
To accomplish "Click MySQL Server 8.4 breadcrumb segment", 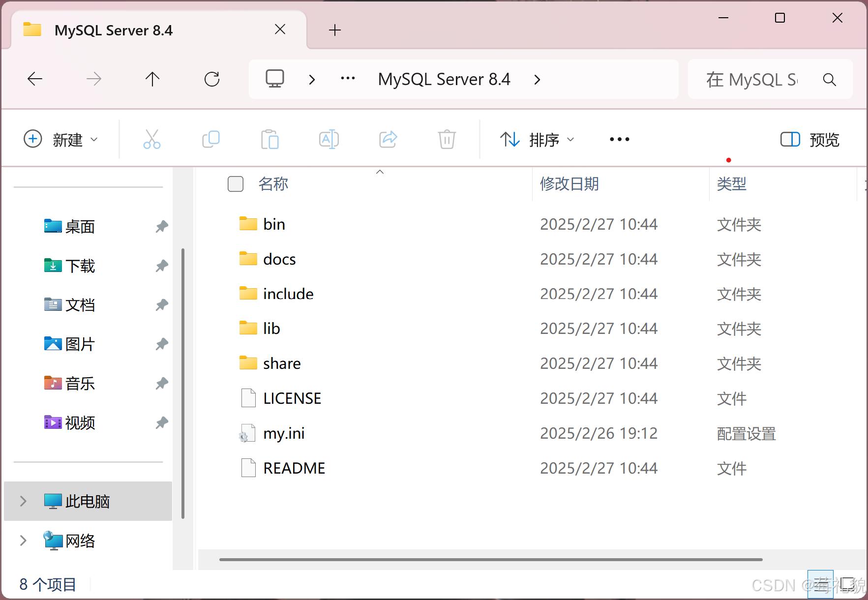I will [x=444, y=79].
